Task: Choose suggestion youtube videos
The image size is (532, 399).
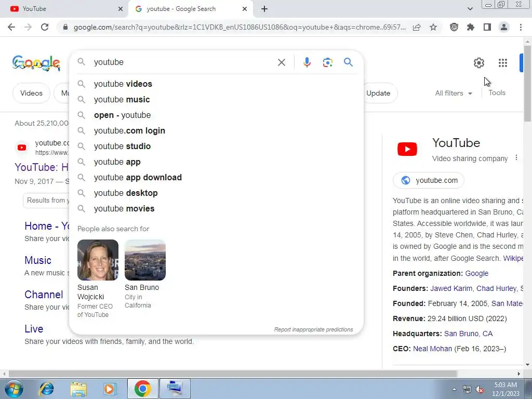Action: (216, 84)
